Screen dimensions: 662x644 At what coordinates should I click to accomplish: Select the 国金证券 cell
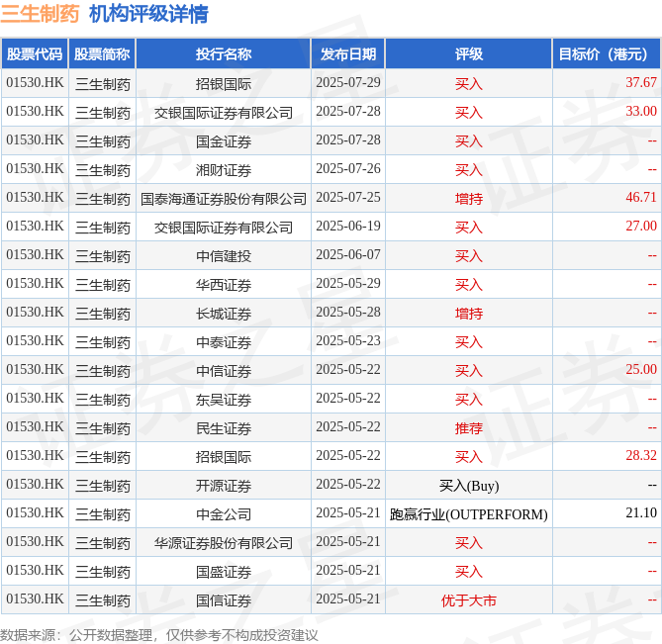click(x=224, y=141)
